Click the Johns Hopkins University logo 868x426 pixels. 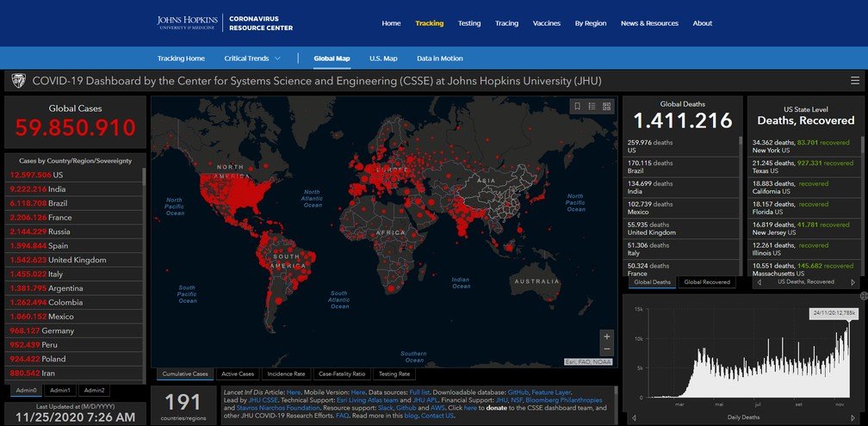pos(188,22)
